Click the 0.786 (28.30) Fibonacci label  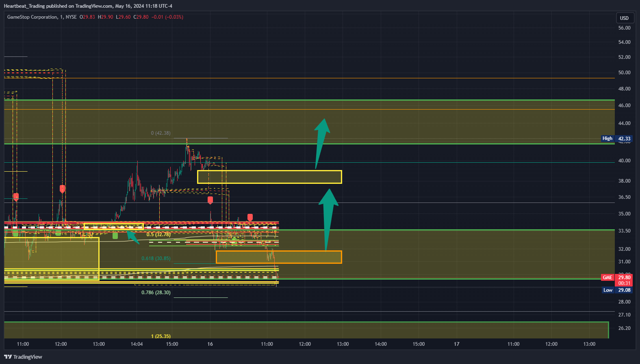tap(156, 293)
